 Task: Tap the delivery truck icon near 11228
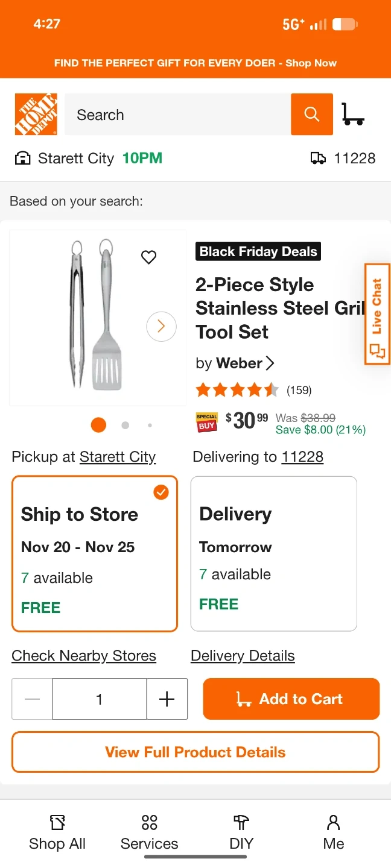coord(318,159)
